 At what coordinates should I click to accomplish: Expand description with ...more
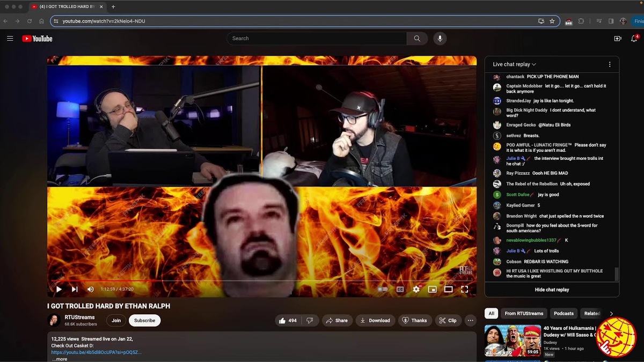60,359
